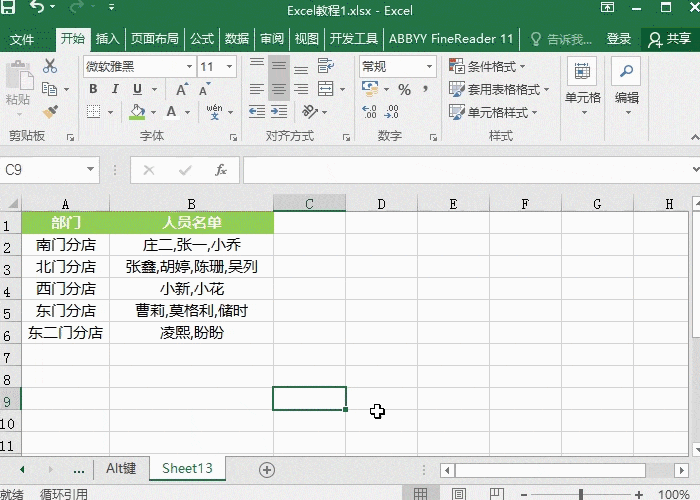Click the Paste clipboard icon
The width and height of the screenshot is (700, 500).
(x=19, y=75)
